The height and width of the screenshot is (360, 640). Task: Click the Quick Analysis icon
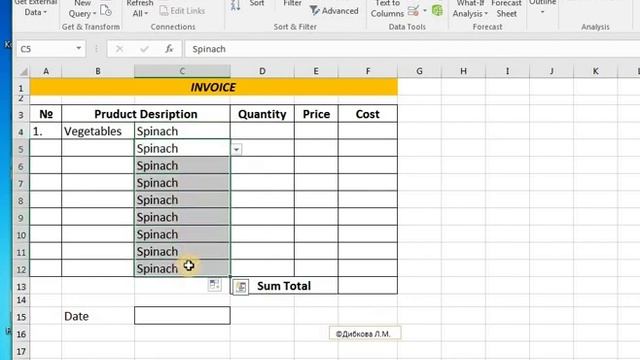pyautogui.click(x=241, y=287)
